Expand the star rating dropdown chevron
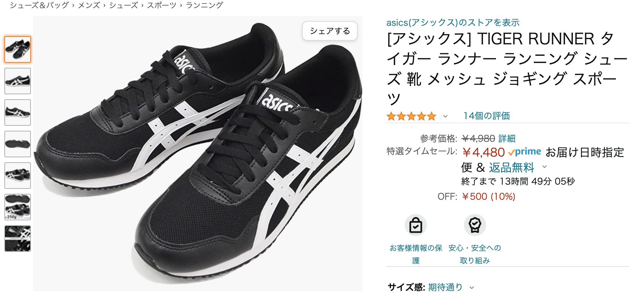The width and height of the screenshot is (644, 300). point(445,116)
